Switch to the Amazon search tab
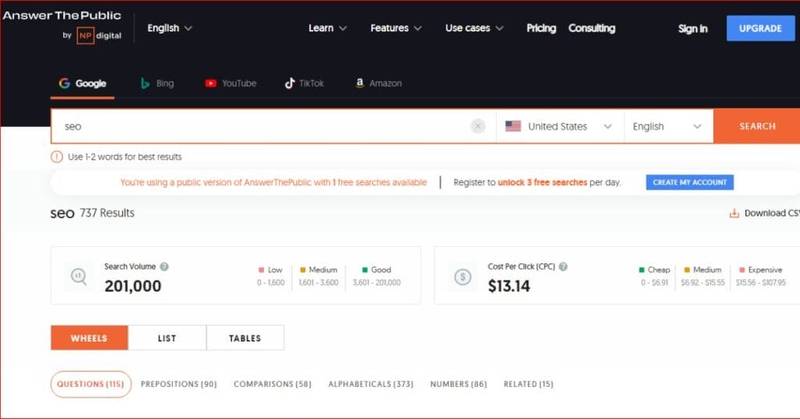The image size is (800, 419). click(x=379, y=83)
